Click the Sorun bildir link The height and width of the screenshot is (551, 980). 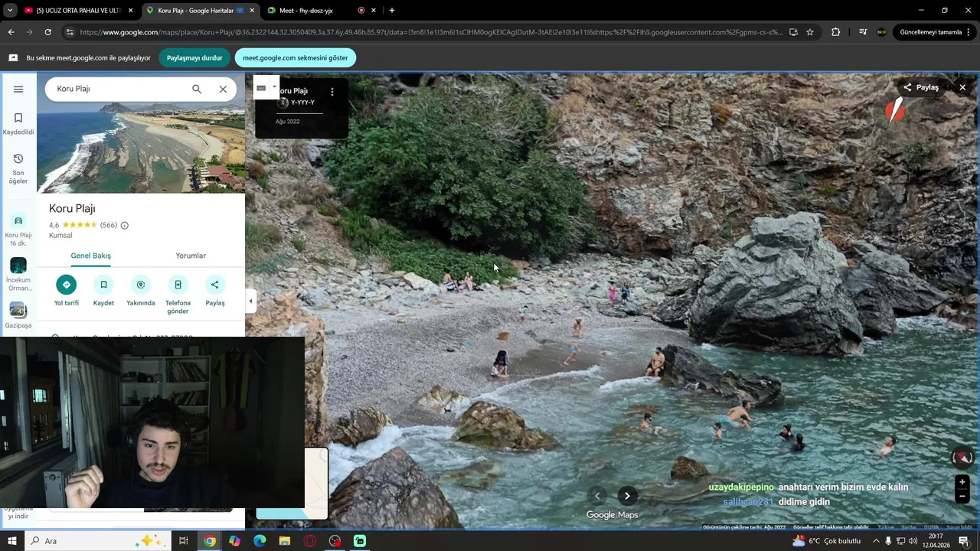(959, 527)
